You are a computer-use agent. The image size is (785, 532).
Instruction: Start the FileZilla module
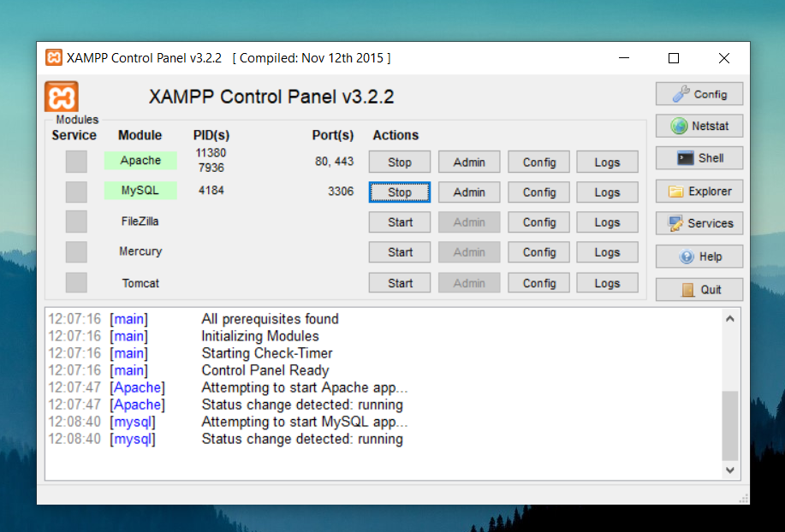click(x=399, y=222)
